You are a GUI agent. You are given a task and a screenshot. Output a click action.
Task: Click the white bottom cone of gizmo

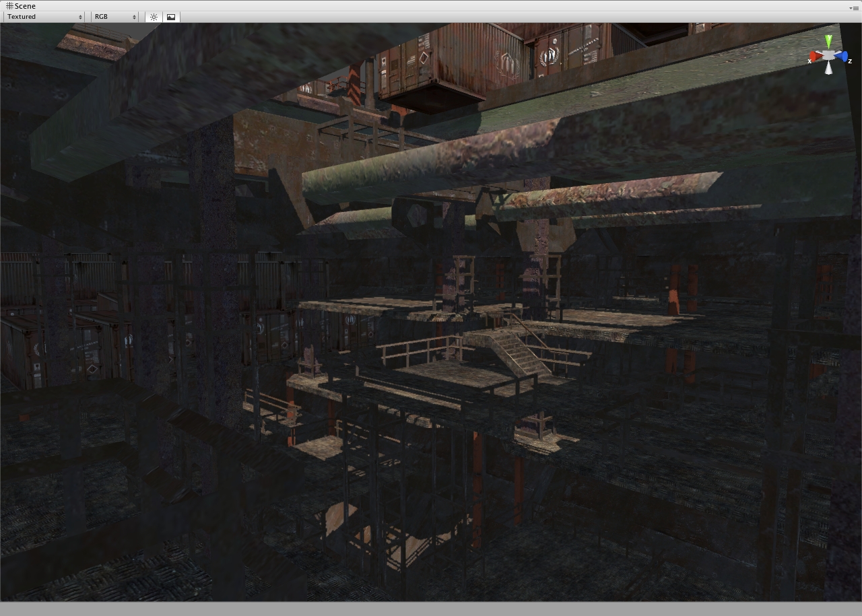(828, 68)
